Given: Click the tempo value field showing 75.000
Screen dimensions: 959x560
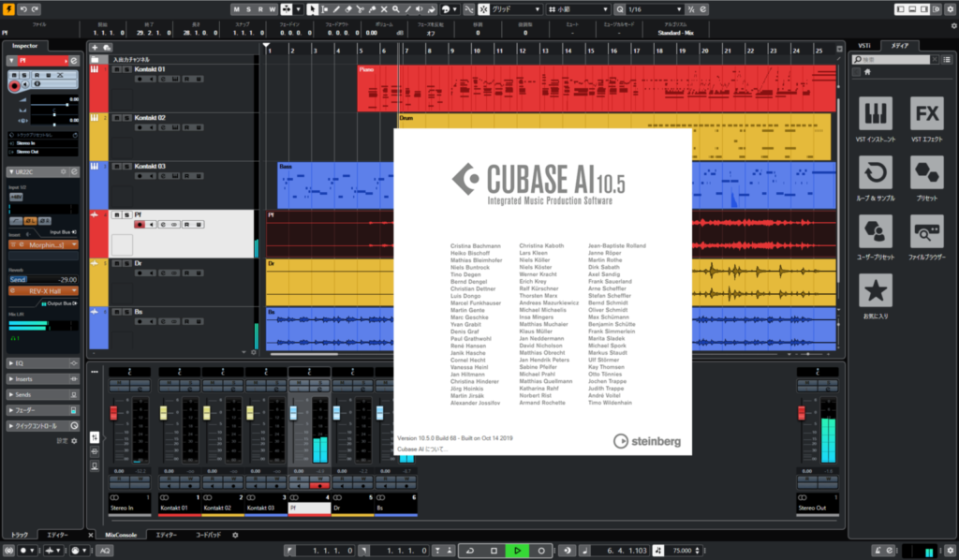Looking at the screenshot, I should tap(682, 551).
